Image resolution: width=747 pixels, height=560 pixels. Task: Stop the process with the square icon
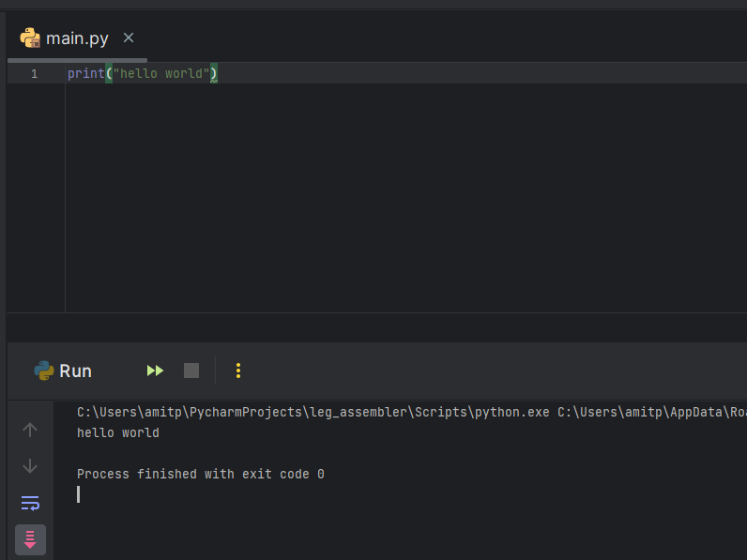click(x=191, y=371)
